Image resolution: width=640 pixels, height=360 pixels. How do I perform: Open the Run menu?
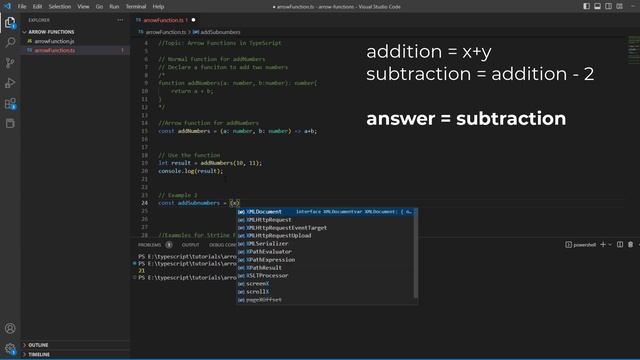(114, 7)
